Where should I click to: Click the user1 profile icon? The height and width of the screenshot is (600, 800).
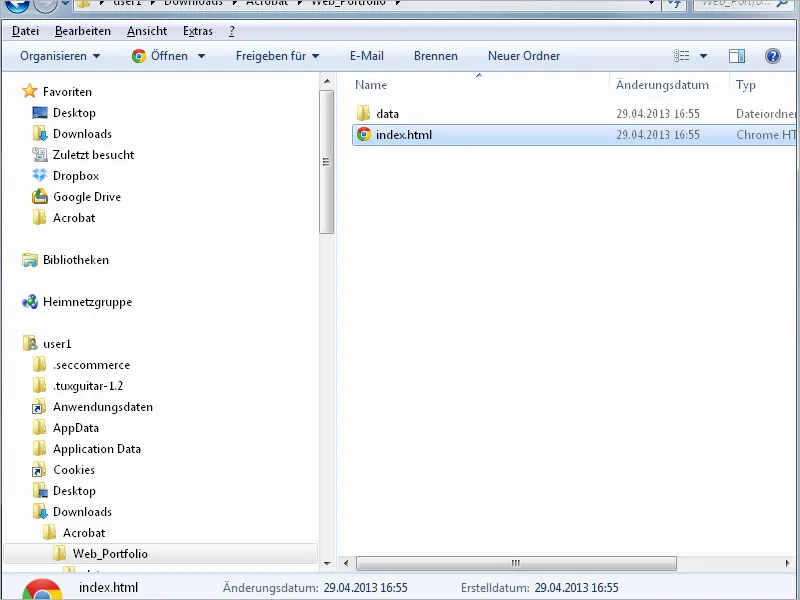(x=30, y=343)
